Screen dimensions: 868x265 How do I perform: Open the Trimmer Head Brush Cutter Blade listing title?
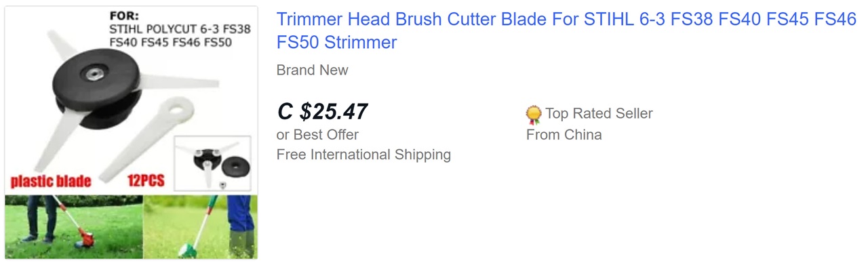[567, 30]
